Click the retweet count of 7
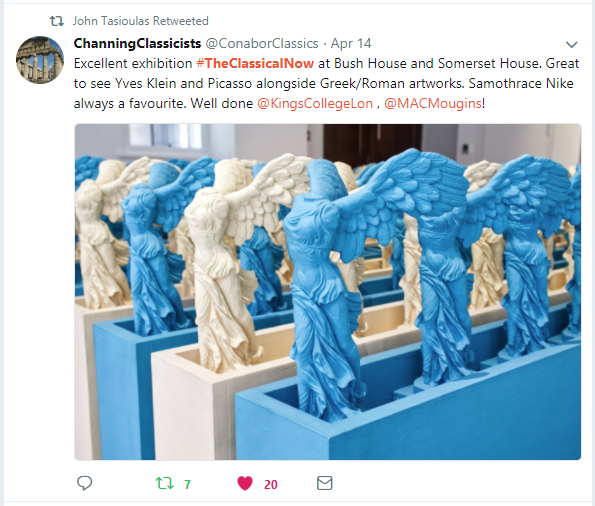This screenshot has width=595, height=506. coord(187,484)
